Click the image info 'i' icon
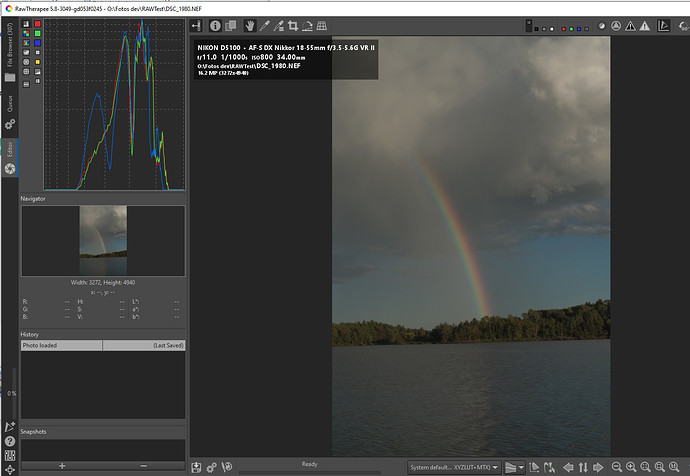Viewport: 690px width, 476px height. [215, 25]
